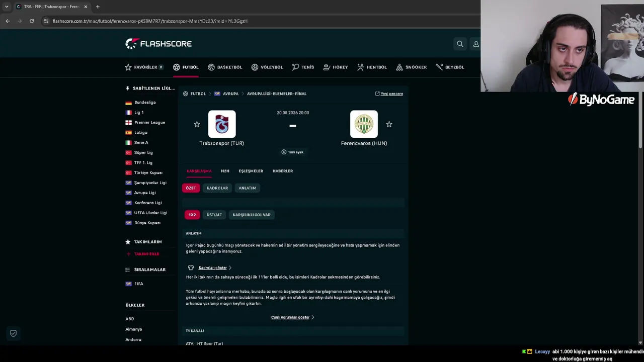This screenshot has width=644, height=362.
Task: Click the Avrupa Ligi - Elemeler - Final breadcrumb
Action: [x=277, y=94]
